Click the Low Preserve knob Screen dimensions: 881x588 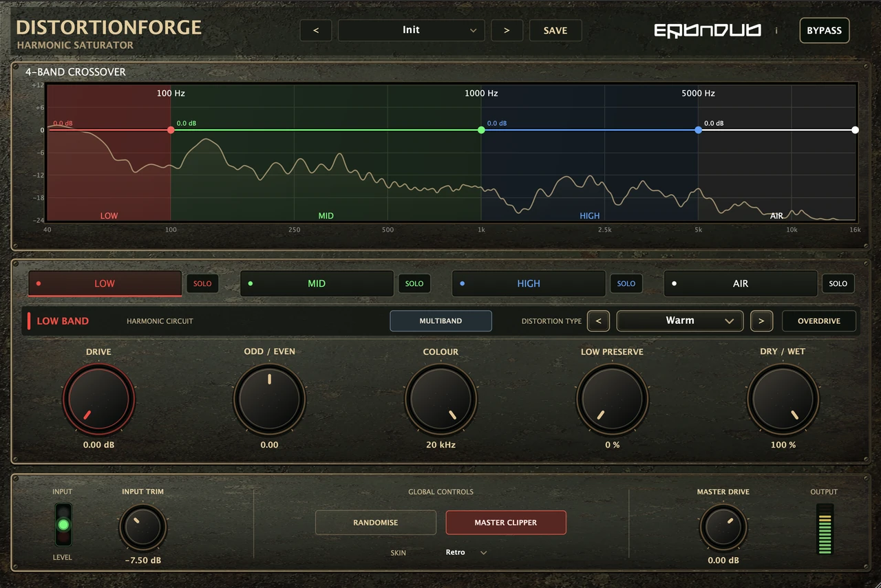(612, 400)
